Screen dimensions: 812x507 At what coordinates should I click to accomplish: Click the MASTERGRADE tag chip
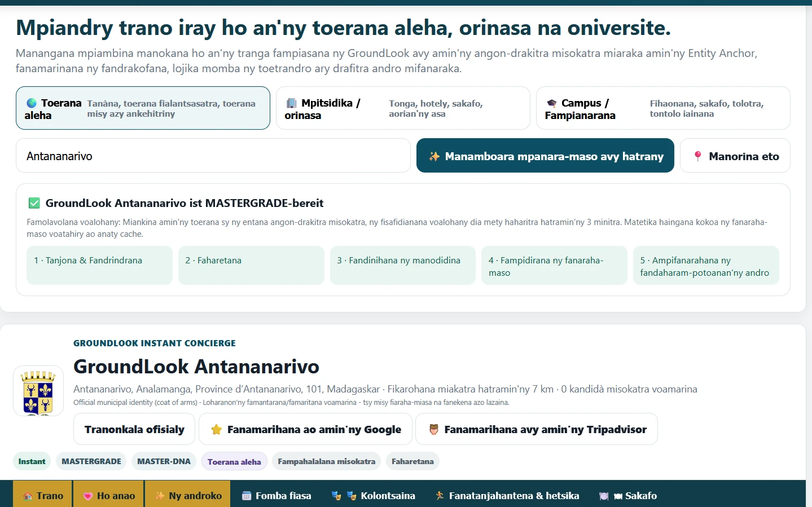91,461
